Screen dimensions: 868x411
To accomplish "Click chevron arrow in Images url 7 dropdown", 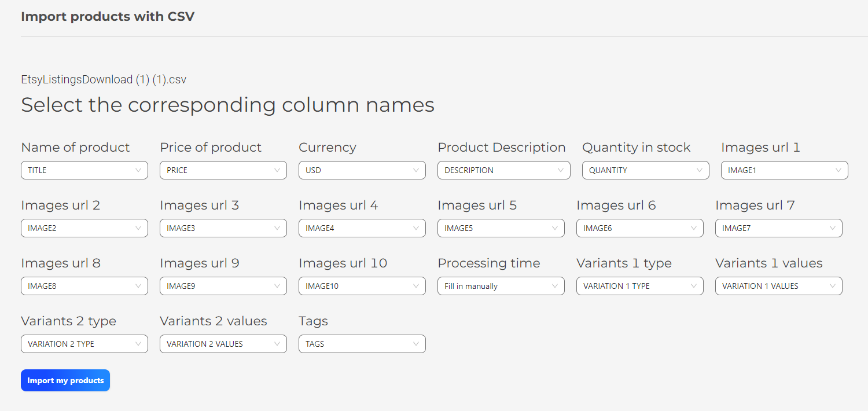I will (x=833, y=228).
